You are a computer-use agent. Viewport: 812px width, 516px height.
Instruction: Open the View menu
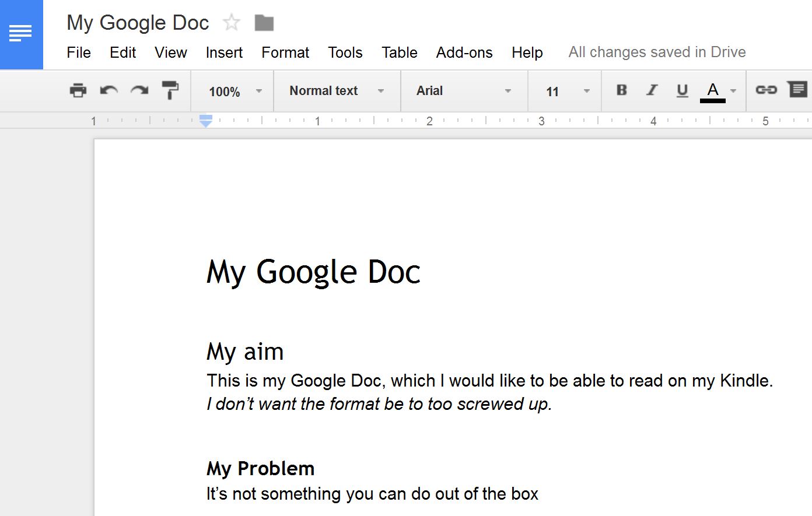pyautogui.click(x=170, y=52)
